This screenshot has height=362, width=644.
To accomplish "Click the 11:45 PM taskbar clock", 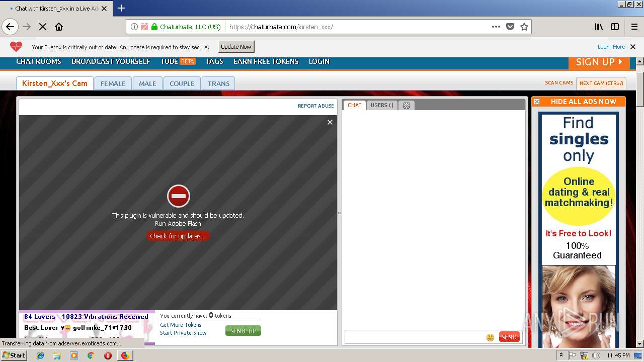I will [x=618, y=355].
